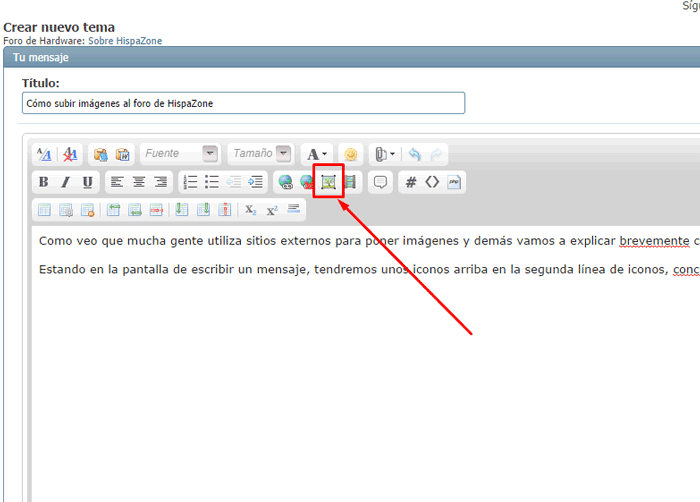Center align the text
Viewport: 700px width, 502px height.
pyautogui.click(x=139, y=182)
